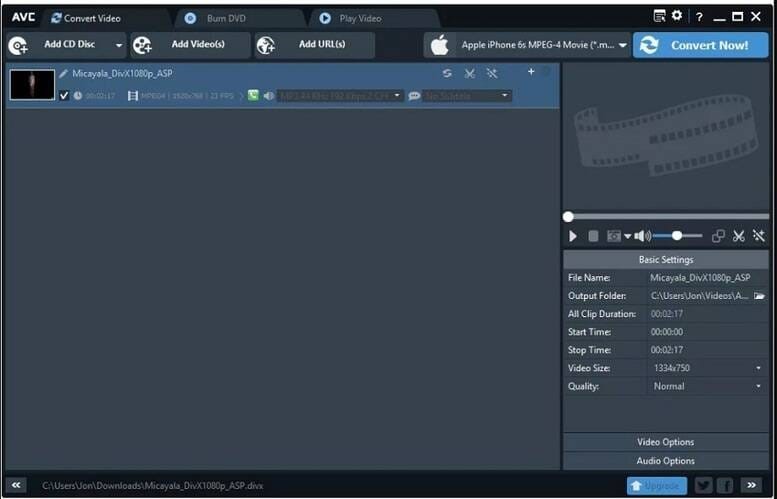Play the preview video
The height and width of the screenshot is (499, 777).
[x=573, y=236]
